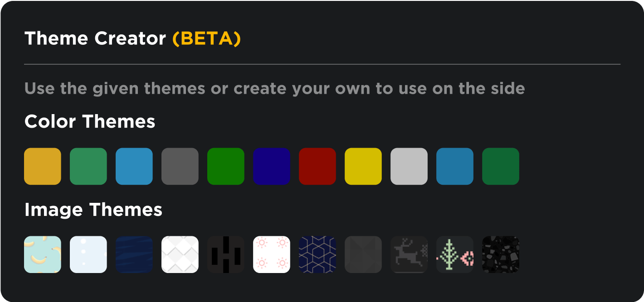Choose the snowy light blue image theme
The image size is (644, 302).
tap(88, 254)
